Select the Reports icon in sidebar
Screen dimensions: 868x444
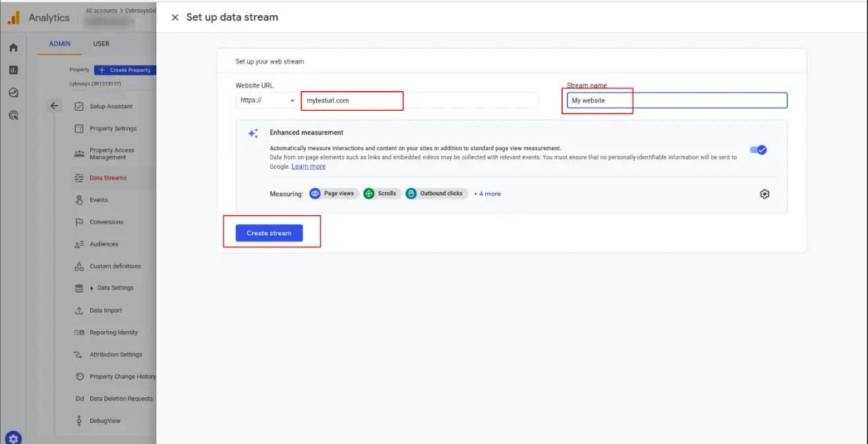[x=13, y=69]
